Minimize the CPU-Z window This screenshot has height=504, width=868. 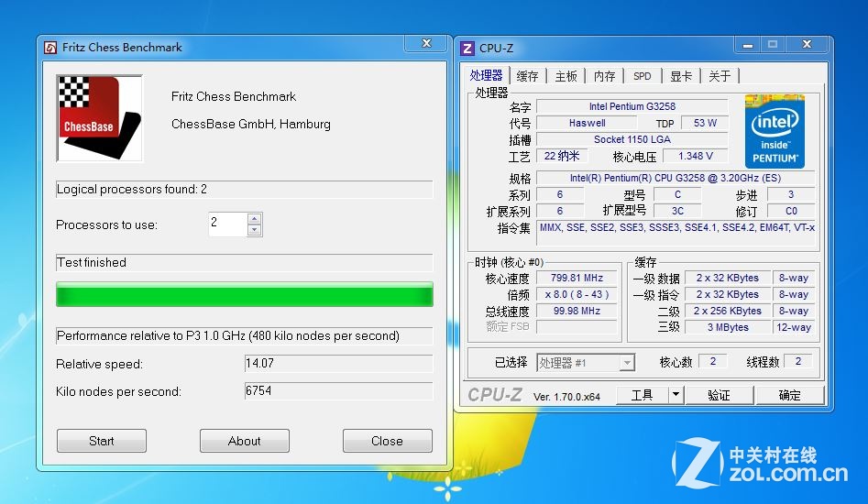(x=747, y=44)
